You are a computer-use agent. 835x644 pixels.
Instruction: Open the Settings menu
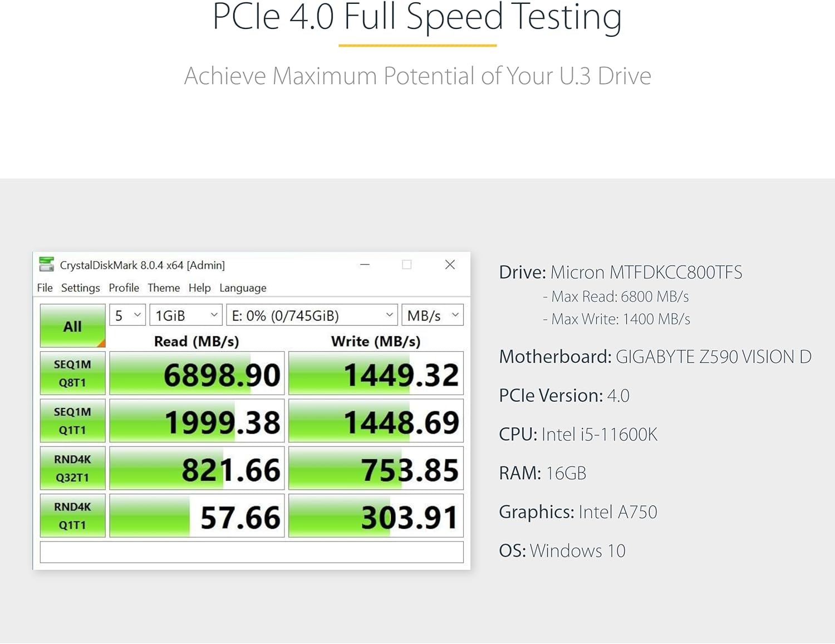pyautogui.click(x=81, y=288)
